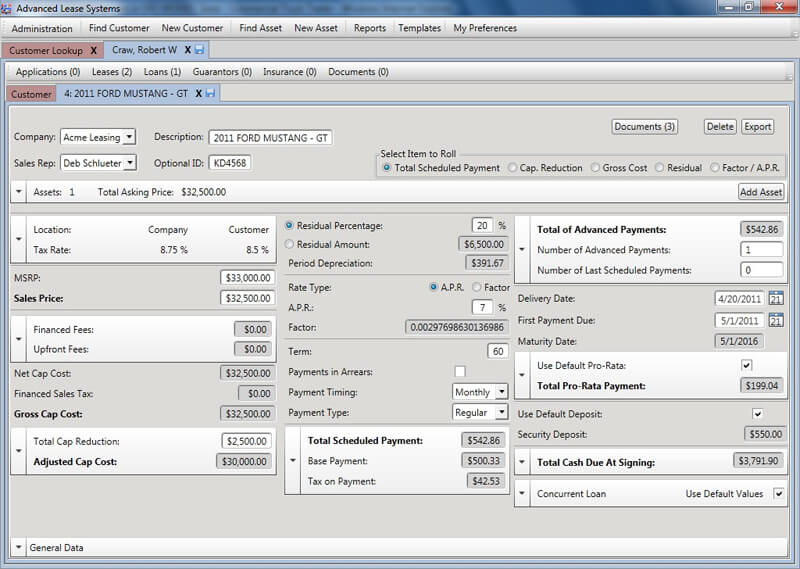Screen dimensions: 800x569
Task: Expand the General Data section
Action: pyautogui.click(x=19, y=548)
